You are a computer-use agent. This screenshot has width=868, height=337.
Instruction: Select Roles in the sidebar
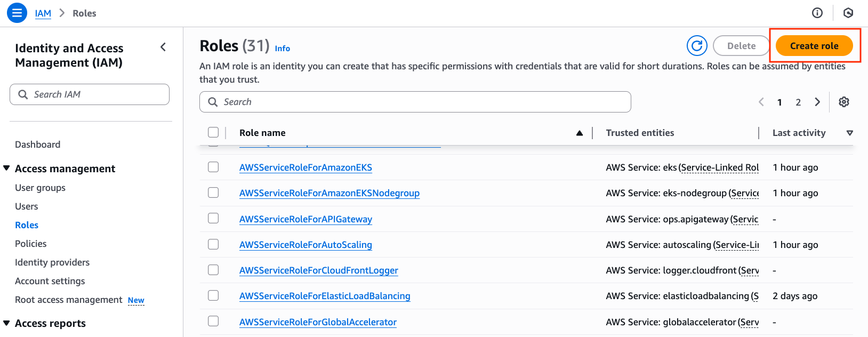click(27, 225)
